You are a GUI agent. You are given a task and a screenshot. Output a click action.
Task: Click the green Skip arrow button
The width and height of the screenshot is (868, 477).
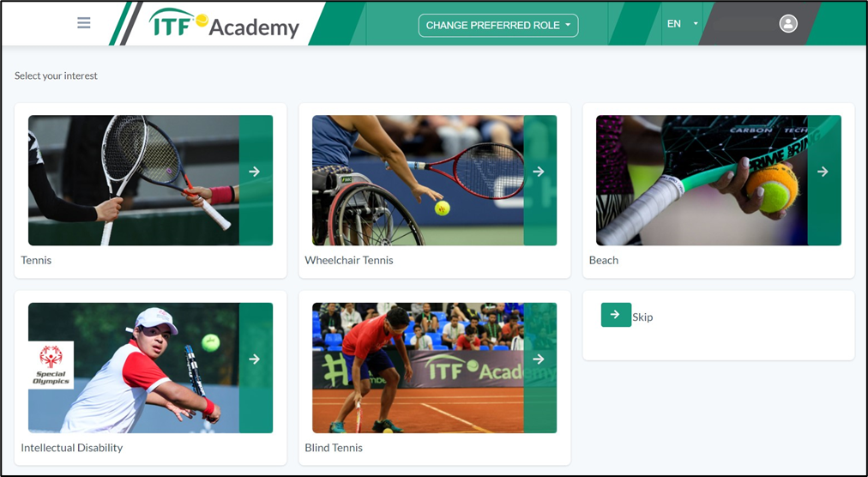(616, 315)
